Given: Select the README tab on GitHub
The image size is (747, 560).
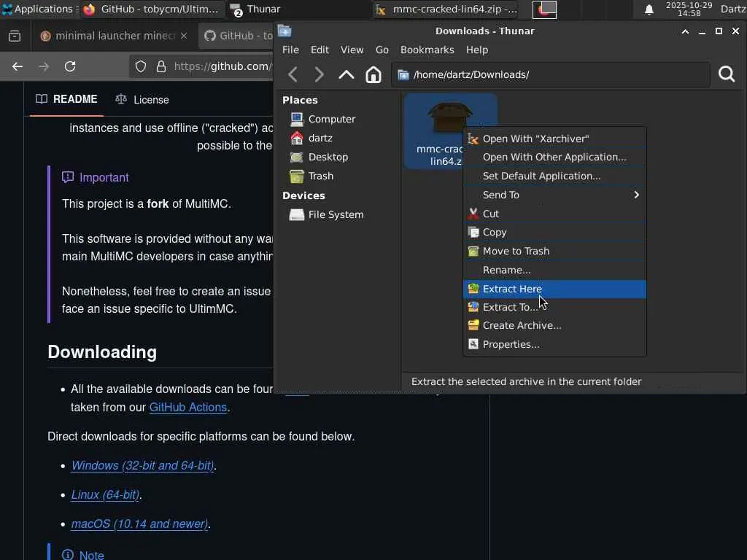Looking at the screenshot, I should (x=66, y=99).
